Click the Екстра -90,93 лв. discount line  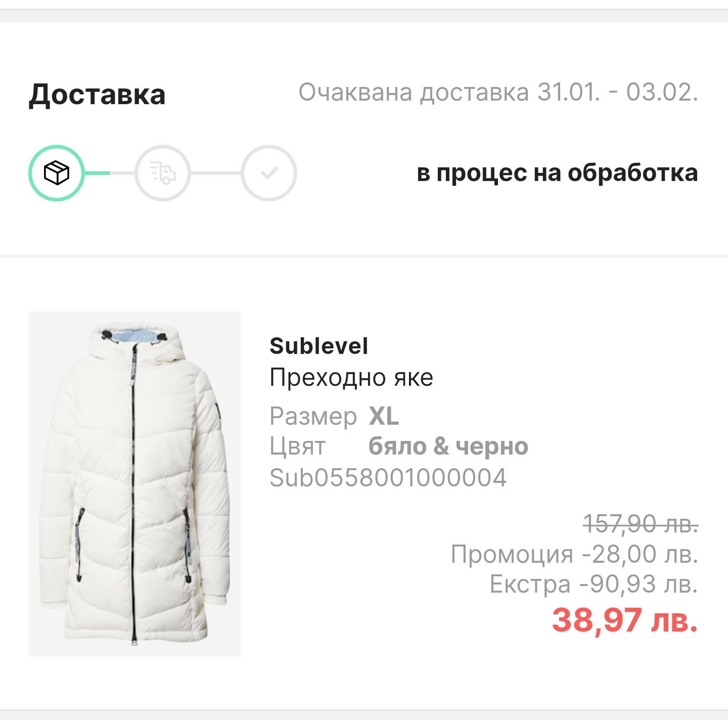594,584
